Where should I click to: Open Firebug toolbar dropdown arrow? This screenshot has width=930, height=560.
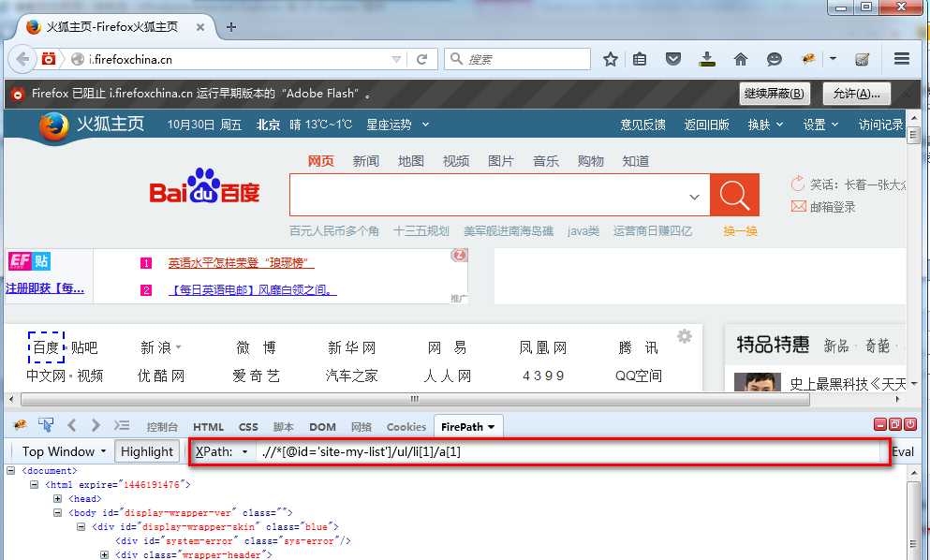pos(833,59)
